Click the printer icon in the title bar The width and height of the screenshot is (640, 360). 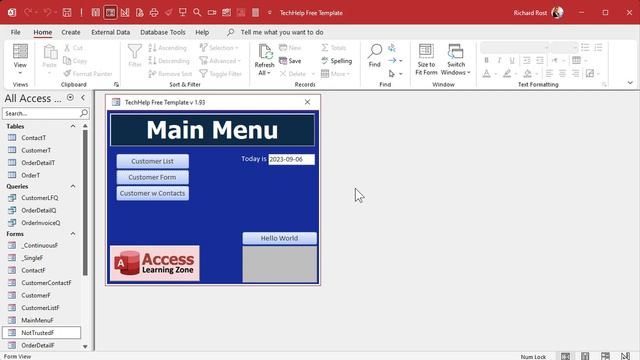point(154,13)
